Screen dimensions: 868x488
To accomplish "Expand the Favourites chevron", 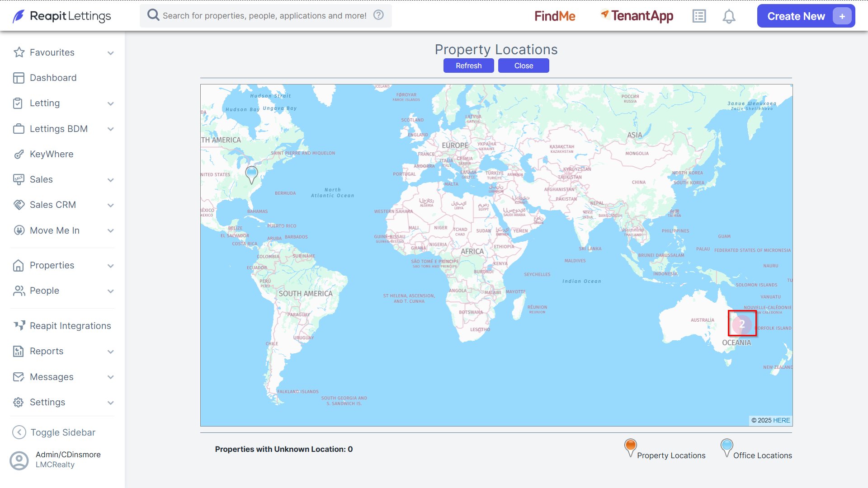I will click(111, 53).
